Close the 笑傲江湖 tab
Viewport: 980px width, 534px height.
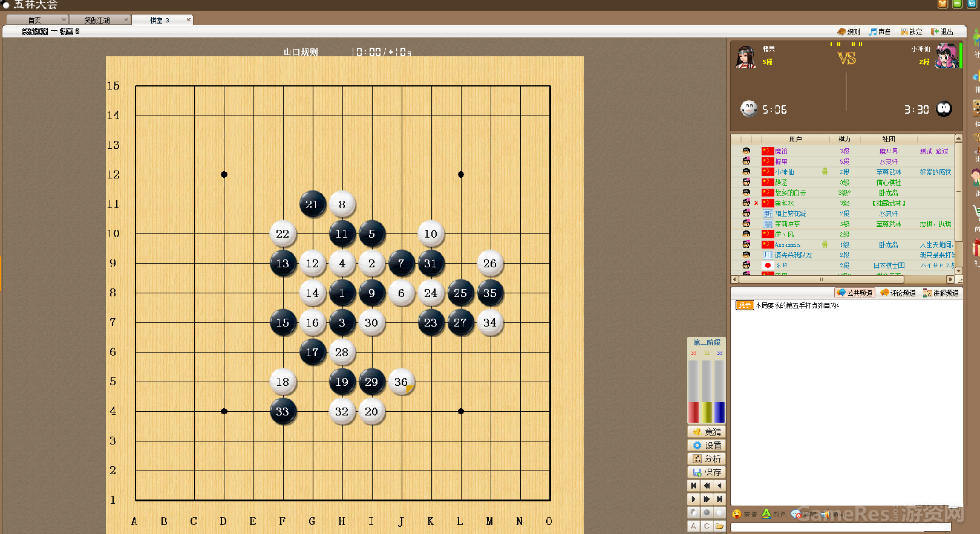pos(126,19)
